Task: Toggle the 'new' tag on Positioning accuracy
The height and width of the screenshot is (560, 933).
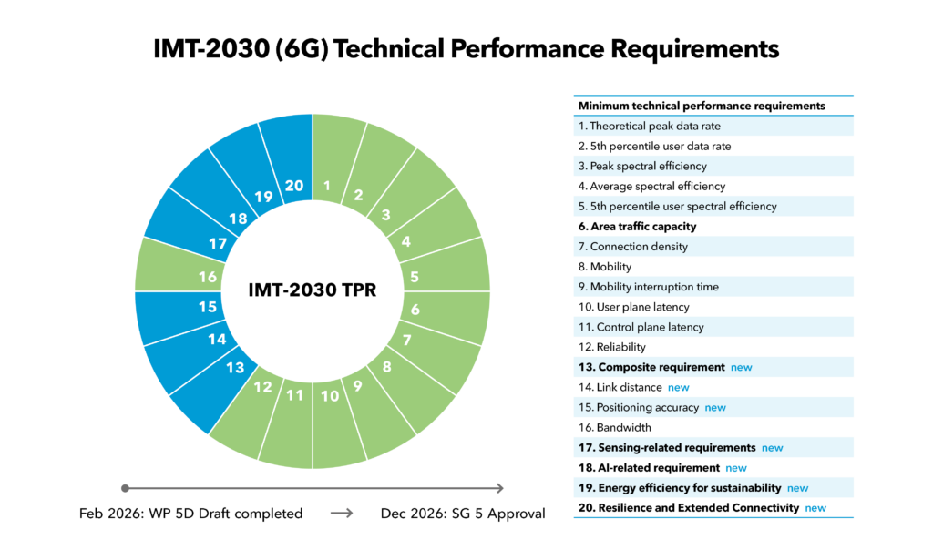Action: tap(715, 407)
